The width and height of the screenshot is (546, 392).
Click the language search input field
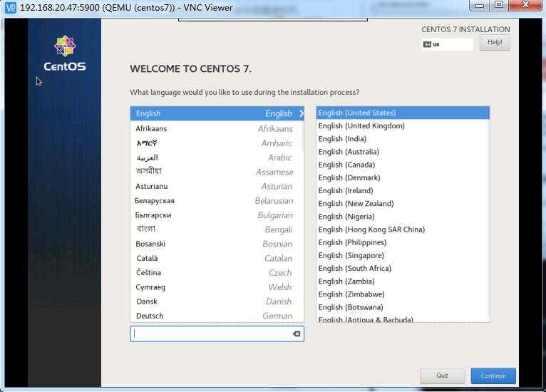coord(217,334)
